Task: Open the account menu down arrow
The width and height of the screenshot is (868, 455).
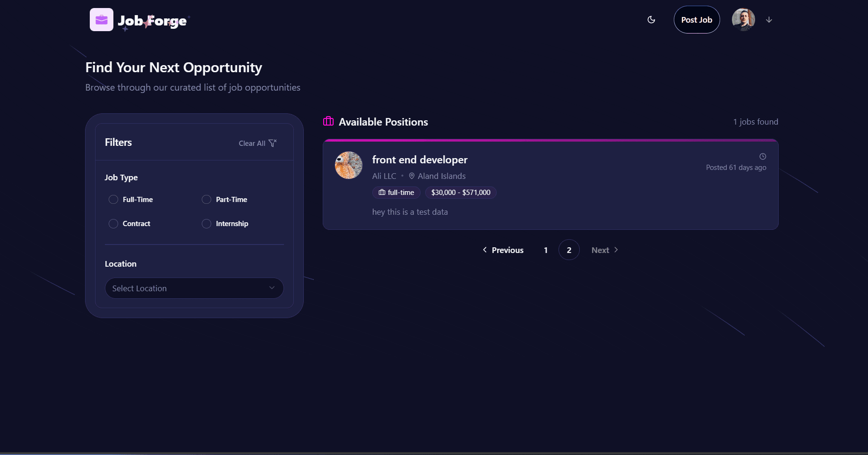Action: tap(769, 20)
